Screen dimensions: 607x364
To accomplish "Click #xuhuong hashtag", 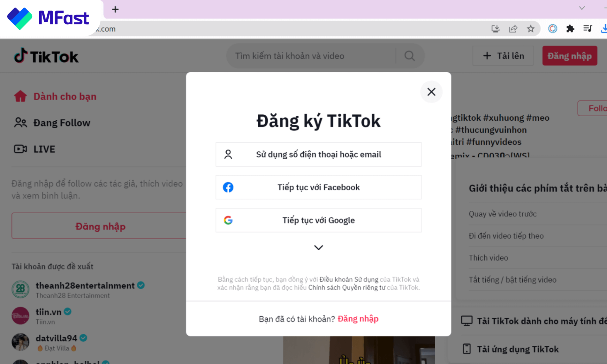I will click(504, 118).
